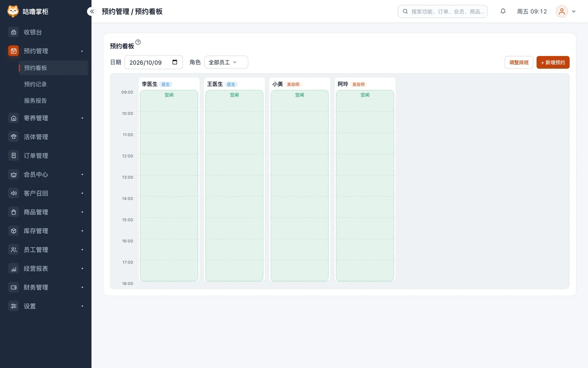
Task: Click the 新增预约 button
Action: (x=553, y=62)
